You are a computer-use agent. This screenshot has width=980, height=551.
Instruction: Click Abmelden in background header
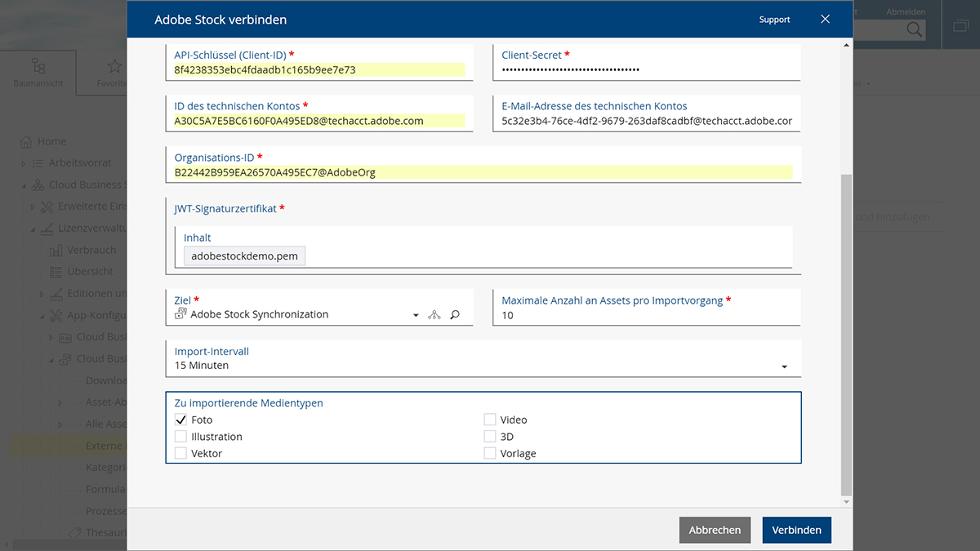[906, 11]
